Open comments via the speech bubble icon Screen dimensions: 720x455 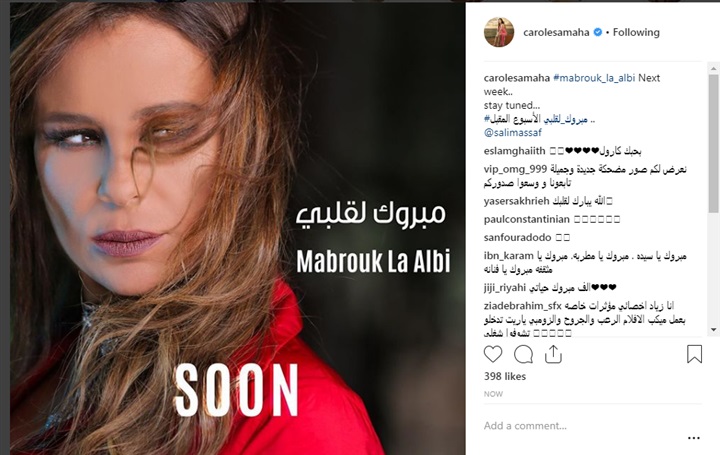(523, 354)
